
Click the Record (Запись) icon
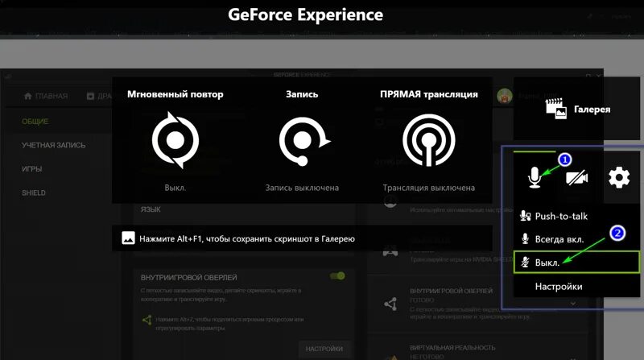[x=304, y=141]
